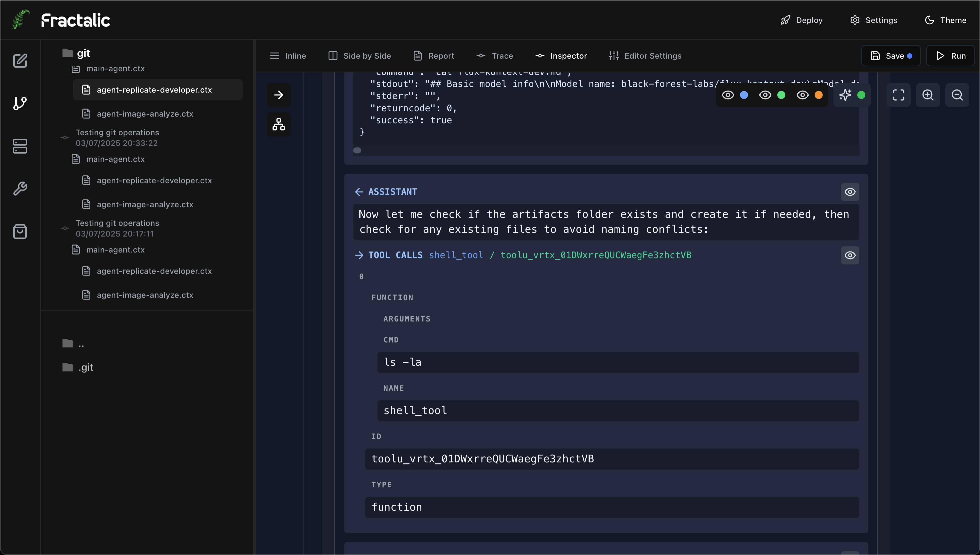980x555 pixels.
Task: Click the ASSISTANT message text block
Action: coord(606,222)
